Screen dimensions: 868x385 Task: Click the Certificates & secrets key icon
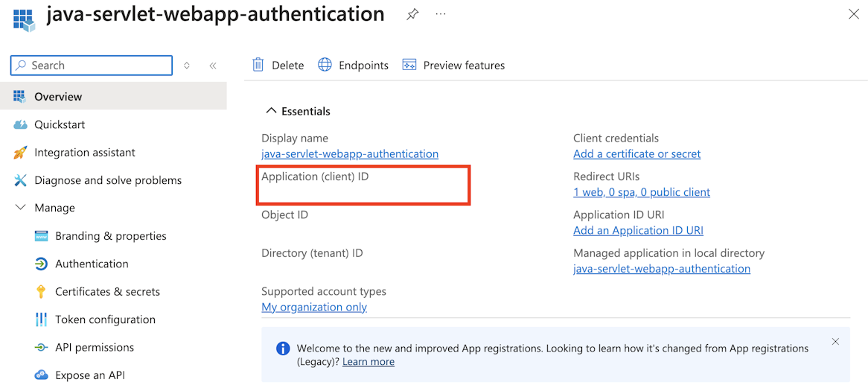pyautogui.click(x=40, y=291)
